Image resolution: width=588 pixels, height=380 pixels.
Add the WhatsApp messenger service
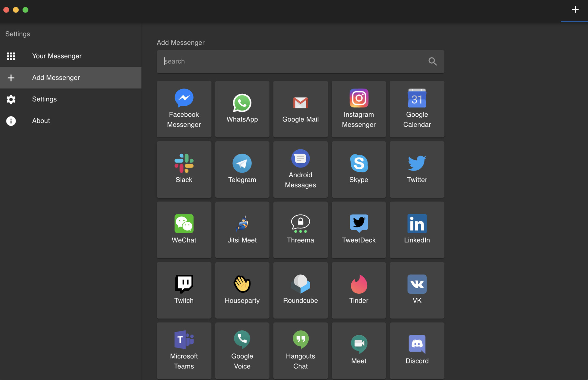(x=242, y=109)
